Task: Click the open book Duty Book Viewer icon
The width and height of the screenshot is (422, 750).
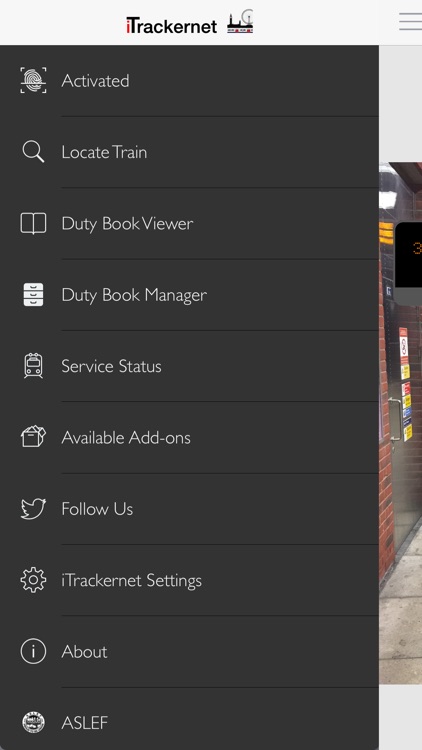Action: point(33,223)
